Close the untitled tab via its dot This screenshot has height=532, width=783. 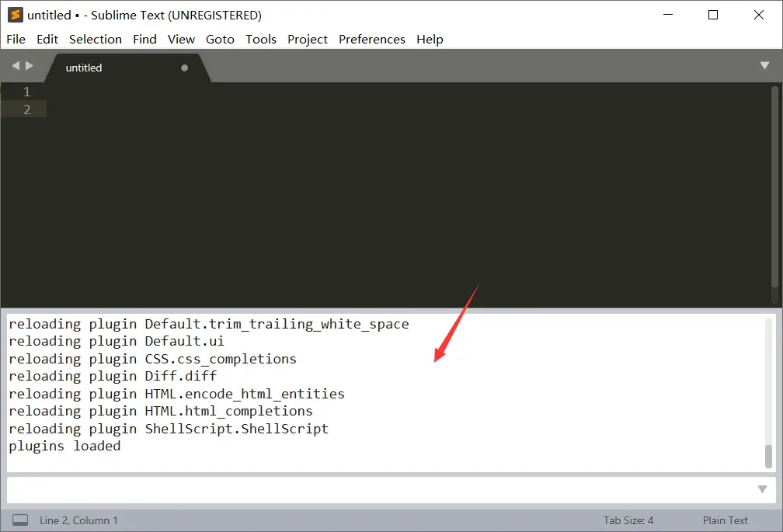point(184,68)
